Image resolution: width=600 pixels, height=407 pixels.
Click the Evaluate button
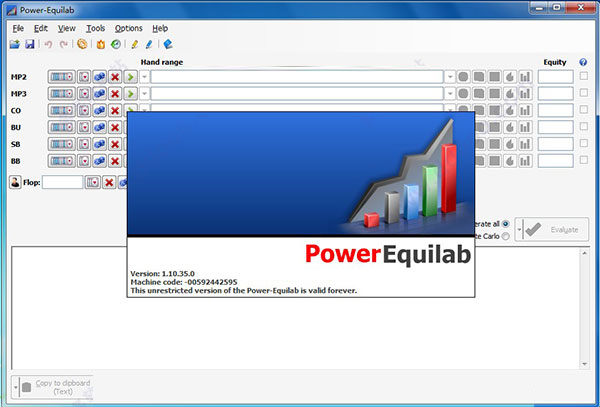[x=556, y=230]
